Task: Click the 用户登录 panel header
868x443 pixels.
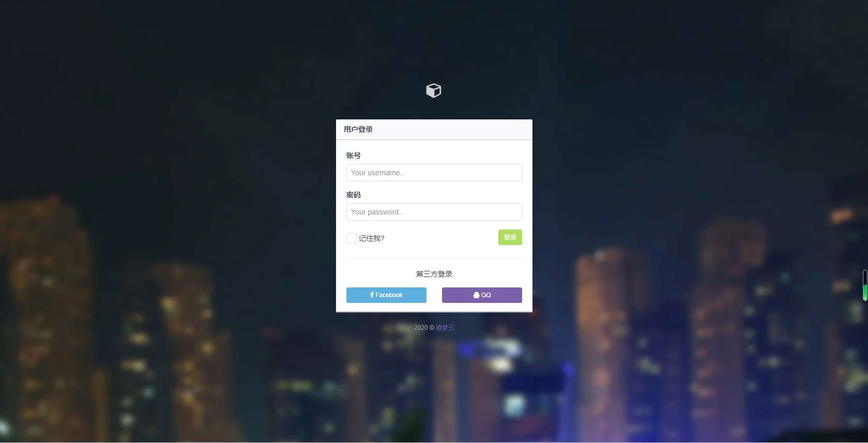Action: point(434,129)
